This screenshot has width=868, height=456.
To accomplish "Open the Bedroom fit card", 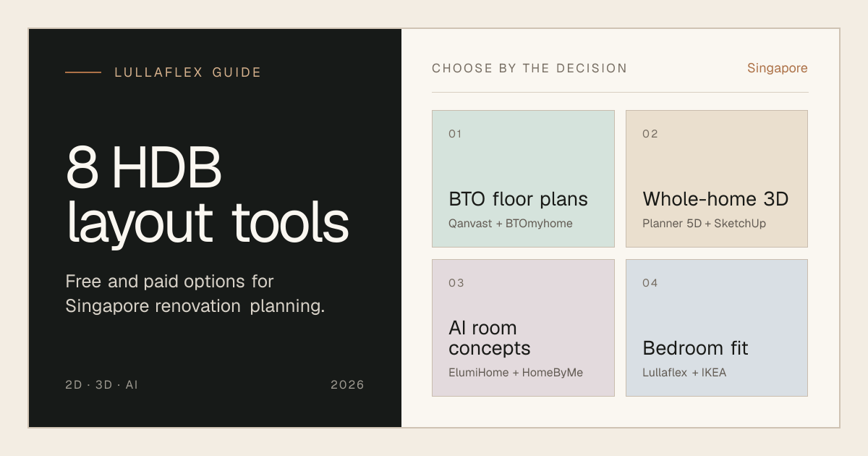I will pos(717,328).
